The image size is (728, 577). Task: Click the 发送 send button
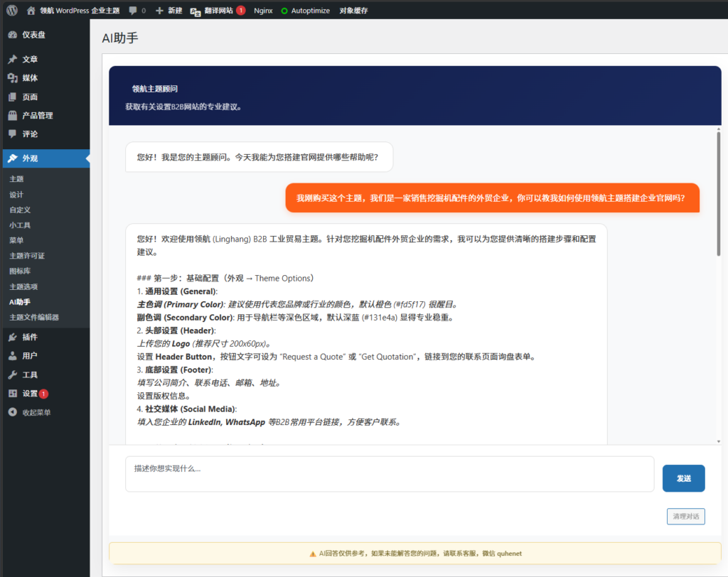pyautogui.click(x=683, y=478)
